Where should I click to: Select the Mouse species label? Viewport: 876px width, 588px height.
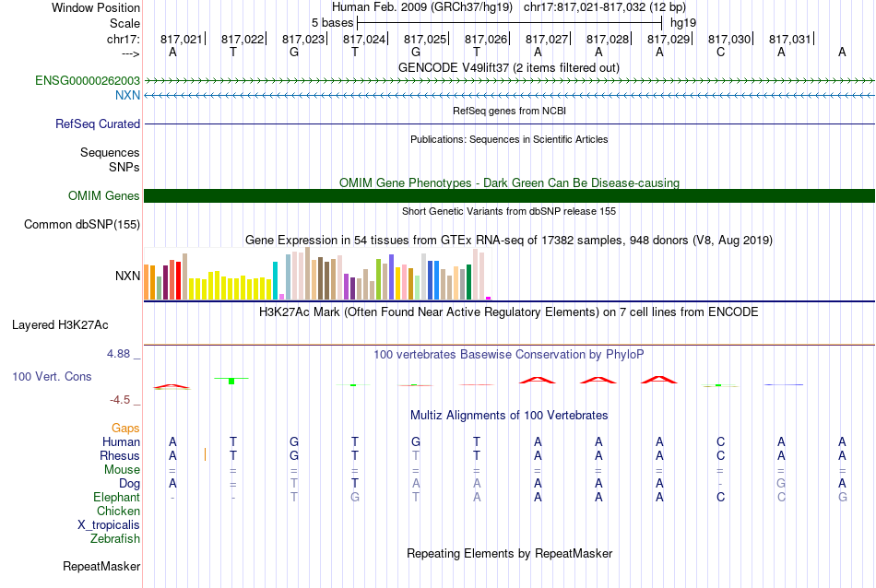click(x=123, y=470)
